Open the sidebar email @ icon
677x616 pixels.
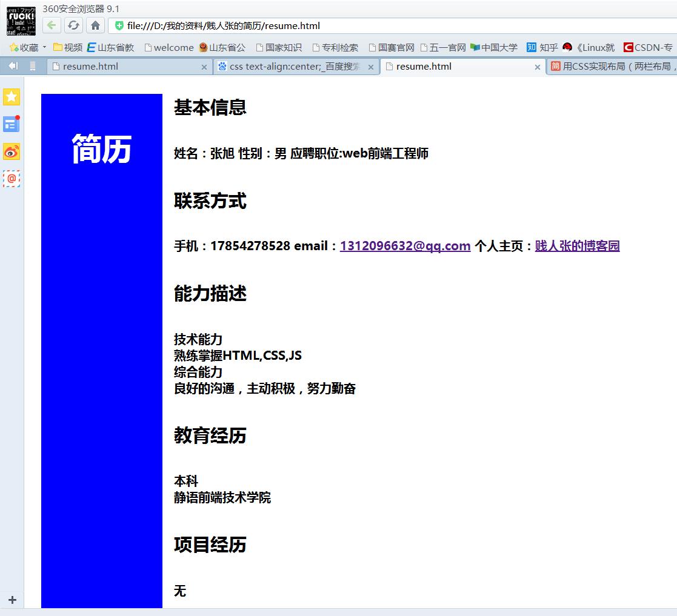(x=12, y=179)
